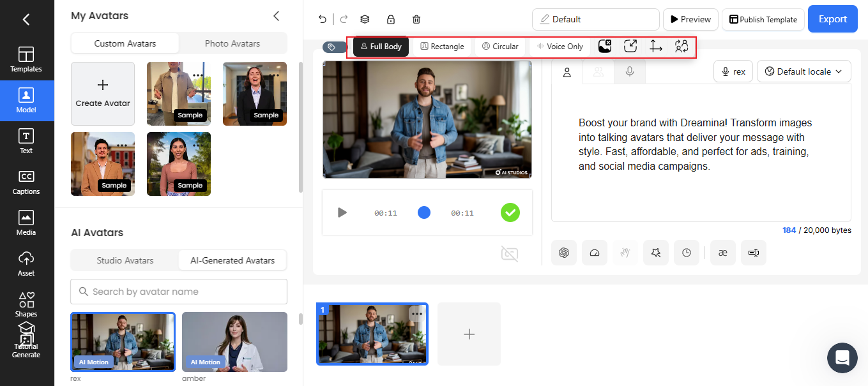868x386 pixels.
Task: Open the ChatGPT script assistant icon
Action: (x=564, y=253)
